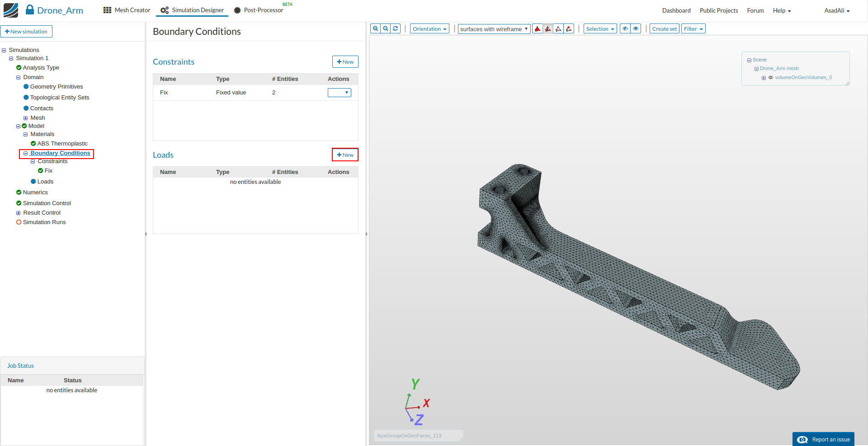Select the solid red tetrahedron render mode icon
Screen dimensions: 868x446
pyautogui.click(x=538, y=29)
